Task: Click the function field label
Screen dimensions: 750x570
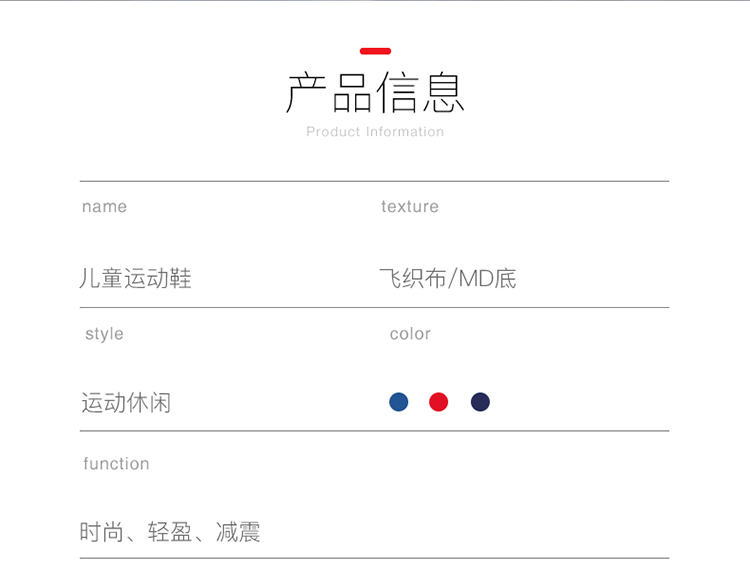Action: (x=116, y=464)
